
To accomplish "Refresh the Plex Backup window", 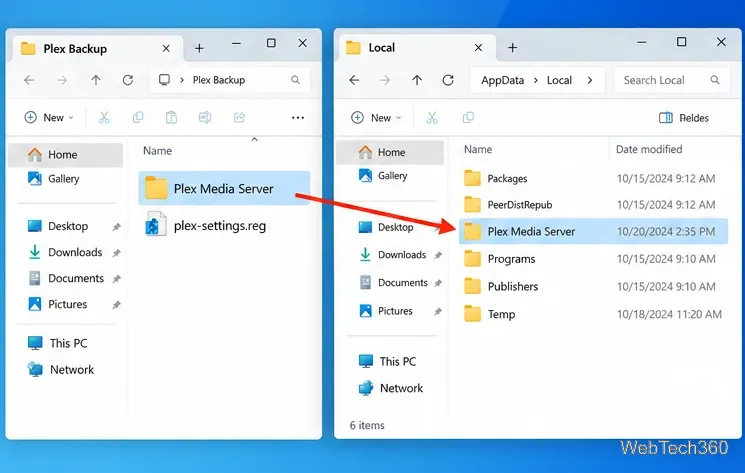I will point(128,80).
